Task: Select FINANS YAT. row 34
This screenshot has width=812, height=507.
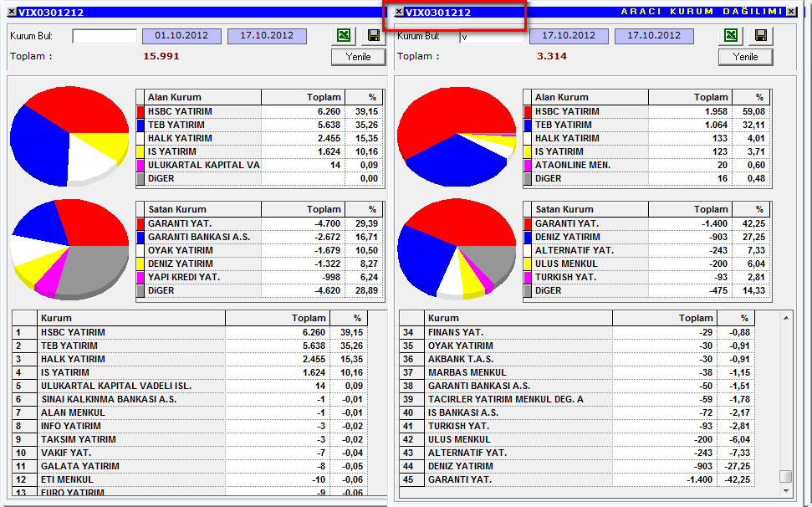Action: point(577,332)
